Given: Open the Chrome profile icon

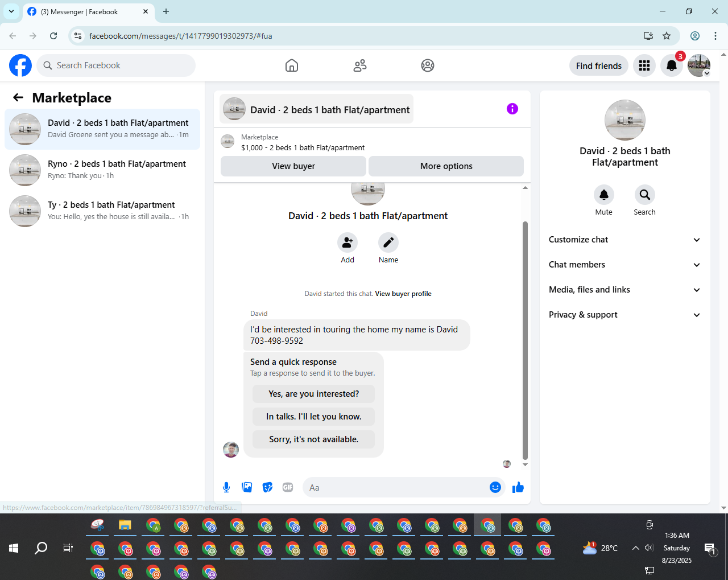Looking at the screenshot, I should (x=695, y=36).
